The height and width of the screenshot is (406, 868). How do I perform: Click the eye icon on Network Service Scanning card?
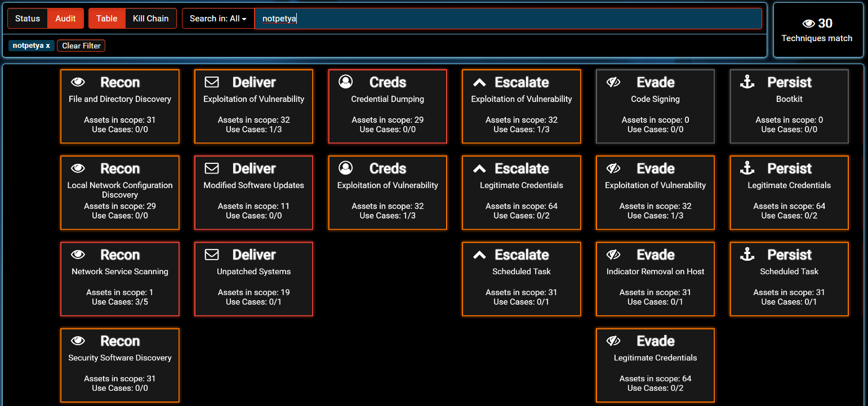[x=78, y=255]
